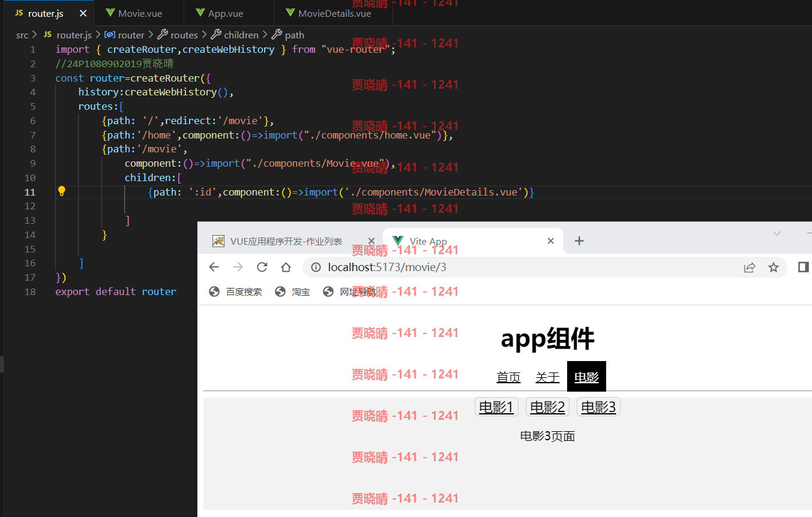
Task: Select the router symbol in breadcrumb
Action: 124,35
